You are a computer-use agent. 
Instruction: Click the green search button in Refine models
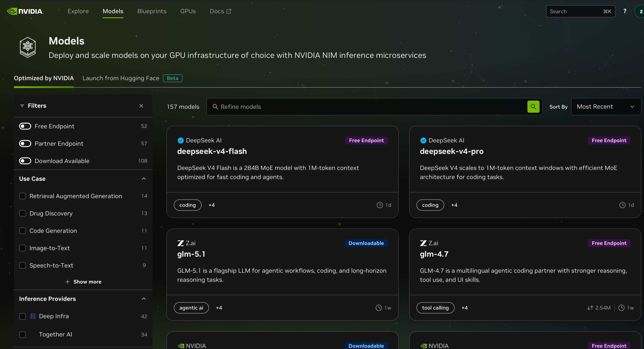click(x=533, y=107)
